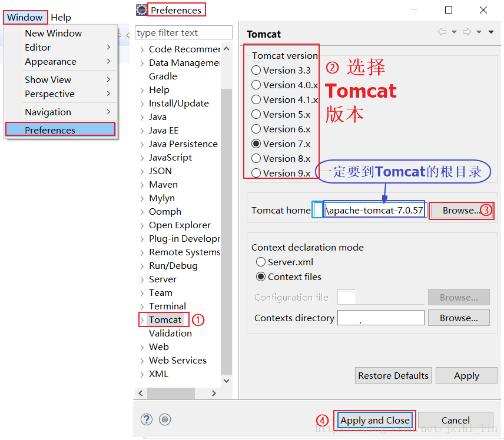
Task: Open the forward history dropdown arrow
Action: [x=479, y=32]
